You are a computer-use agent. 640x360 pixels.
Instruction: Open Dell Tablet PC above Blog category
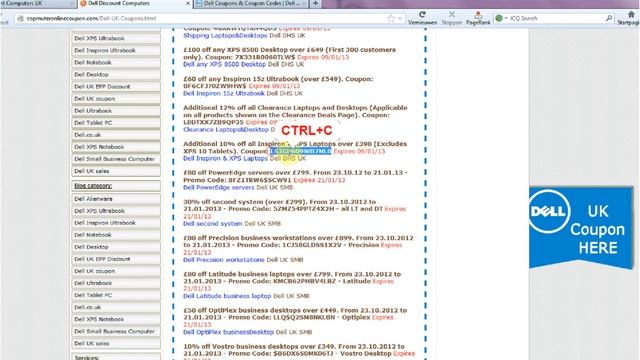coord(116,123)
